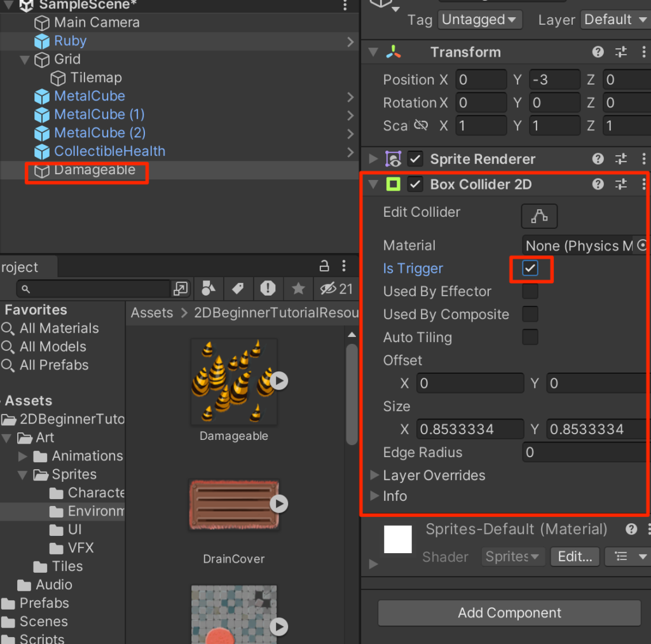Search by label in Project panel
Screen dimensions: 651x644
tap(238, 288)
